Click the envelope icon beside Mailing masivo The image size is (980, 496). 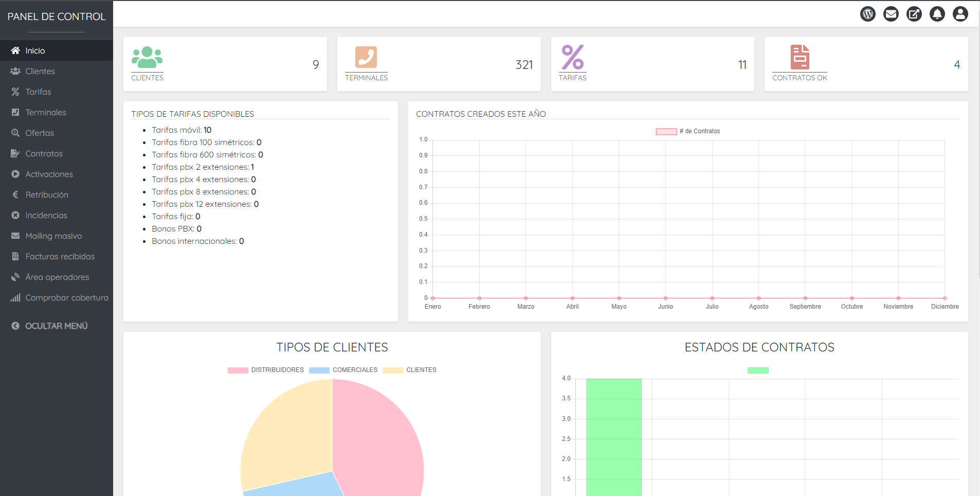click(x=15, y=236)
